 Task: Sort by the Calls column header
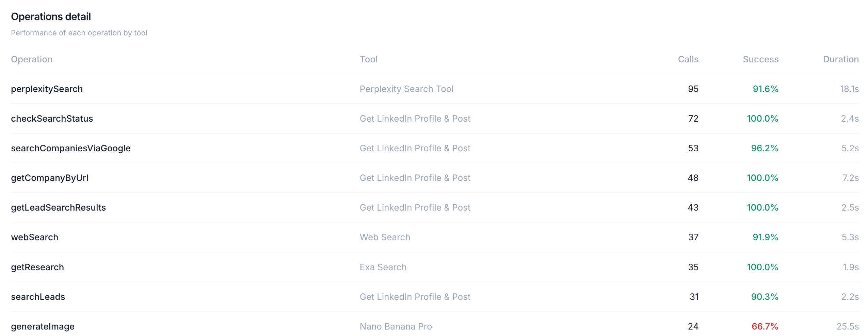(688, 59)
